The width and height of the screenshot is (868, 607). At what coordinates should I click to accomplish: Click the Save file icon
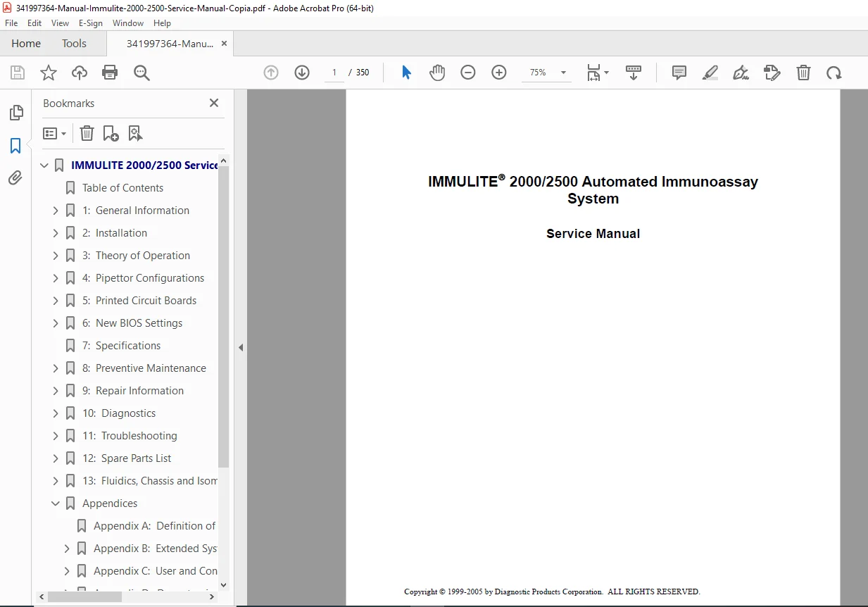click(x=18, y=73)
